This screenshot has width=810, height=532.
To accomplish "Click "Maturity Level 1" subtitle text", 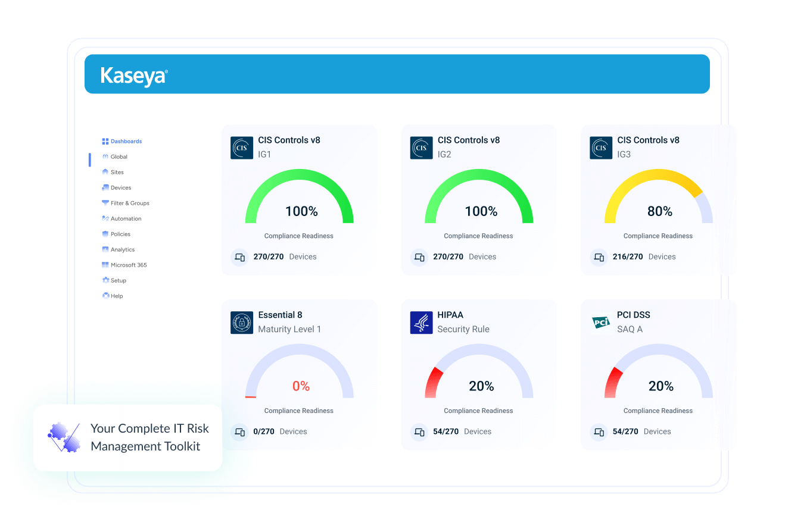I will click(289, 330).
